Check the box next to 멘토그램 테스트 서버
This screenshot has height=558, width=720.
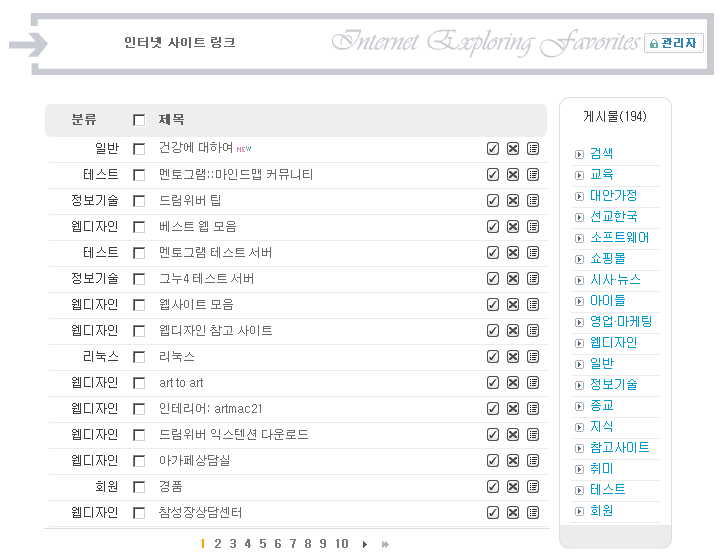(x=139, y=252)
